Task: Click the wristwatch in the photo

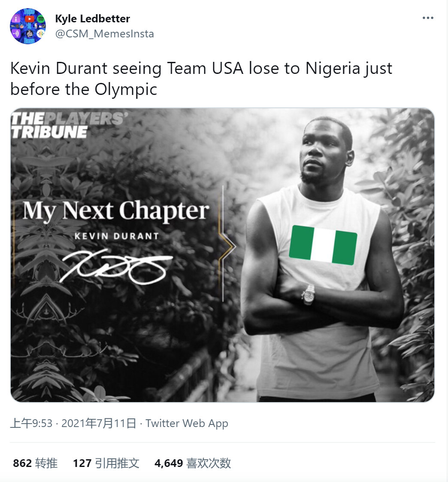Action: point(309,294)
